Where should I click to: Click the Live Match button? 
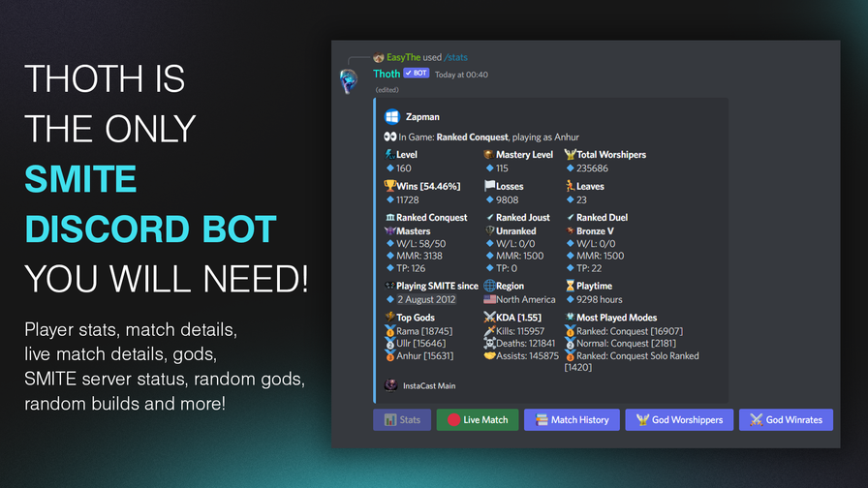coord(478,420)
